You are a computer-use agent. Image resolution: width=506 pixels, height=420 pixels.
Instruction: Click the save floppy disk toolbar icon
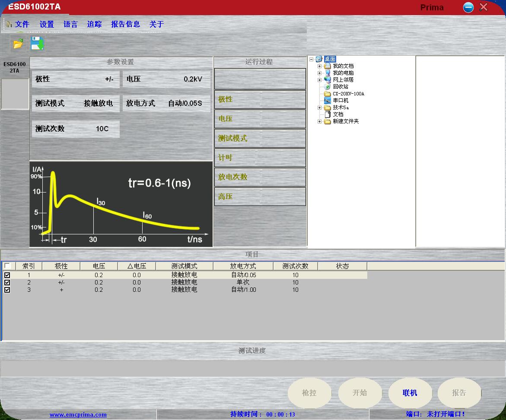(x=37, y=44)
